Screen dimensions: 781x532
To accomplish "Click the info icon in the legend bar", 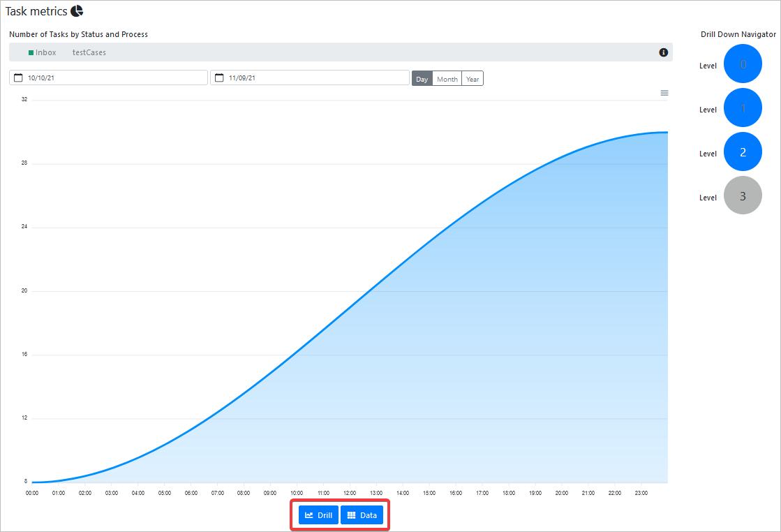I will (x=663, y=52).
